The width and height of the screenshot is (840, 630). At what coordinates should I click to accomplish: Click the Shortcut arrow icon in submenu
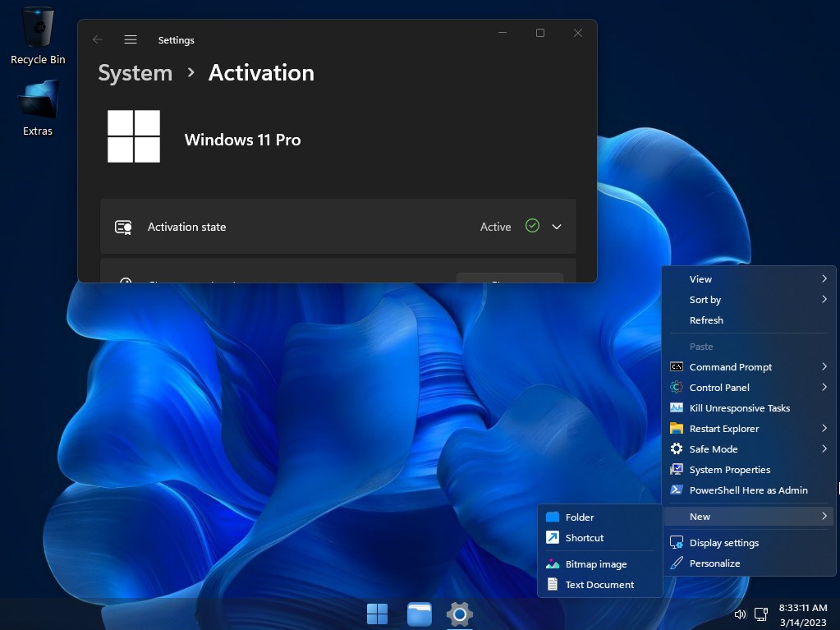tap(553, 537)
